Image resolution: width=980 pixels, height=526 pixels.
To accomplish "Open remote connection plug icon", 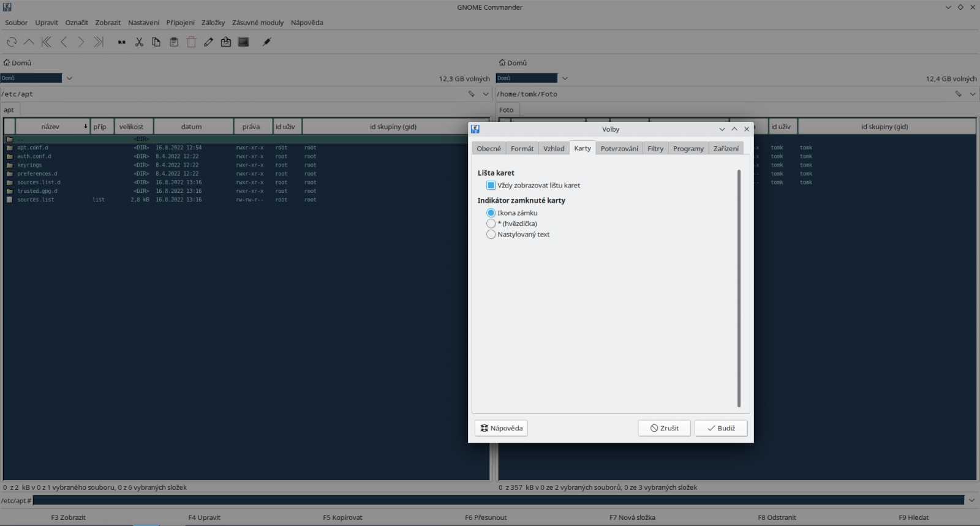I will tap(266, 42).
